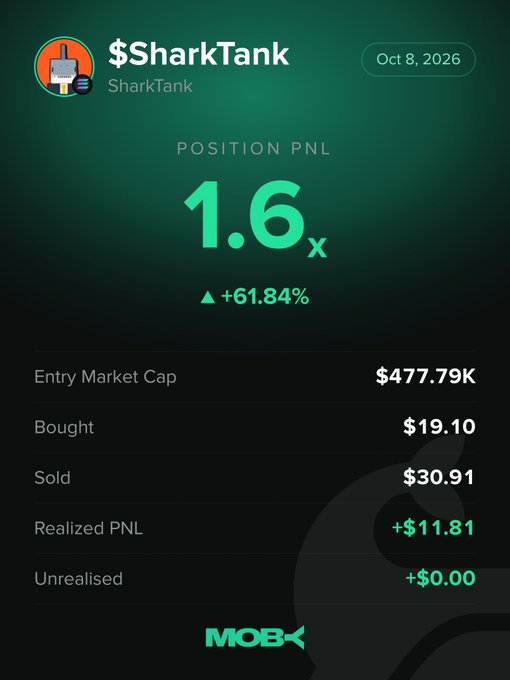Click the green up triangle beside percentage
Screen dimensions: 510x680
click(208, 297)
